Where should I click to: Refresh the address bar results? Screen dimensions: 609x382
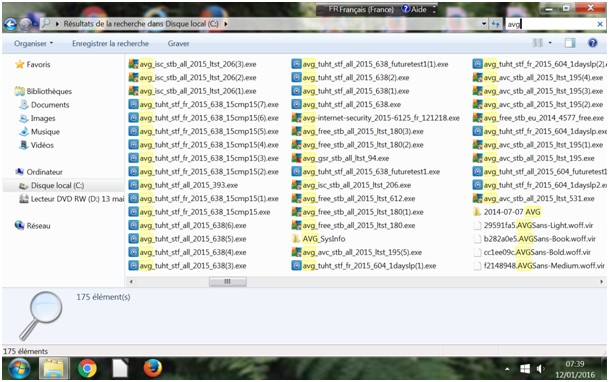pos(495,24)
